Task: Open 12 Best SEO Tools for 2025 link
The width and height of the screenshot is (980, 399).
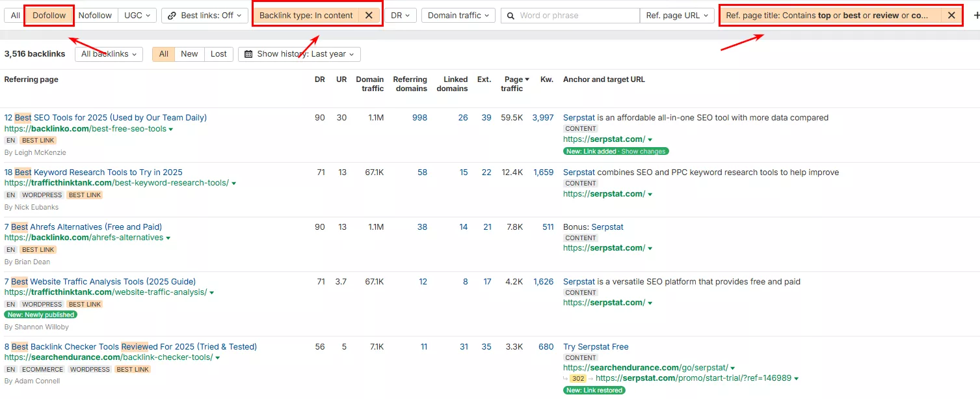Action: tap(105, 118)
